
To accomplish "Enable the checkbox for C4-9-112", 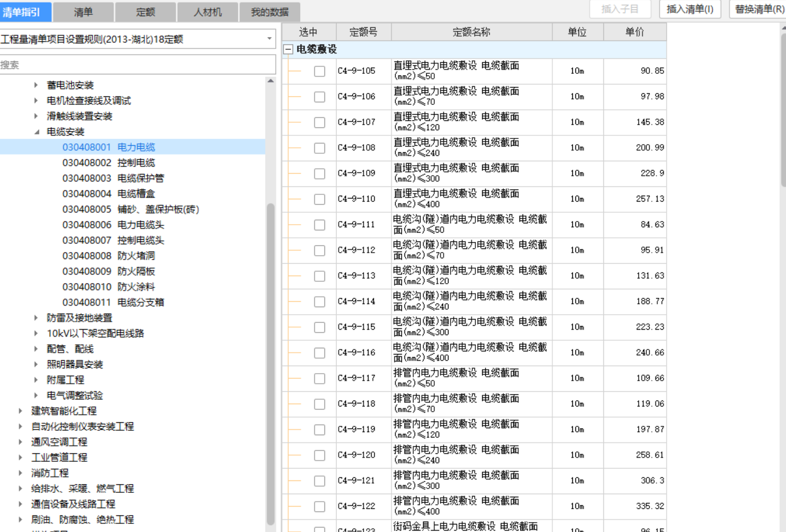I will click(319, 251).
